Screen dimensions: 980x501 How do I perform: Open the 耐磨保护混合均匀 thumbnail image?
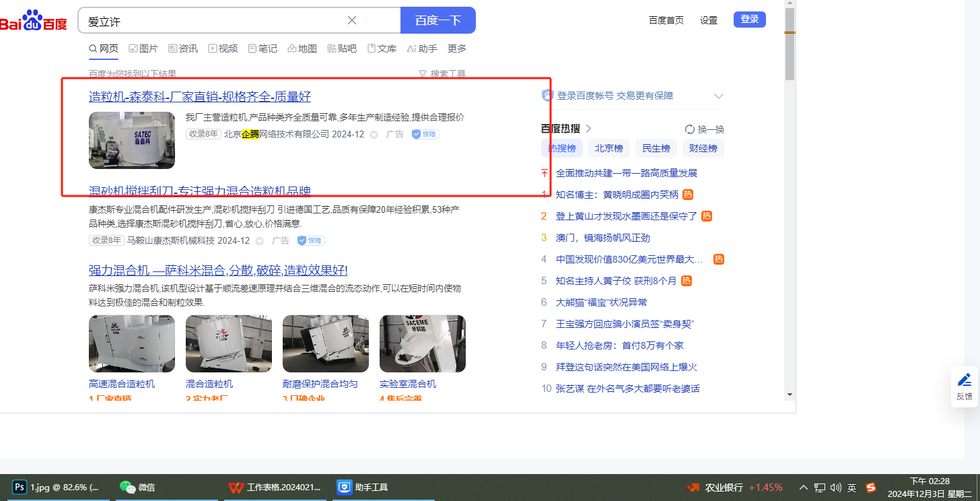(x=326, y=343)
